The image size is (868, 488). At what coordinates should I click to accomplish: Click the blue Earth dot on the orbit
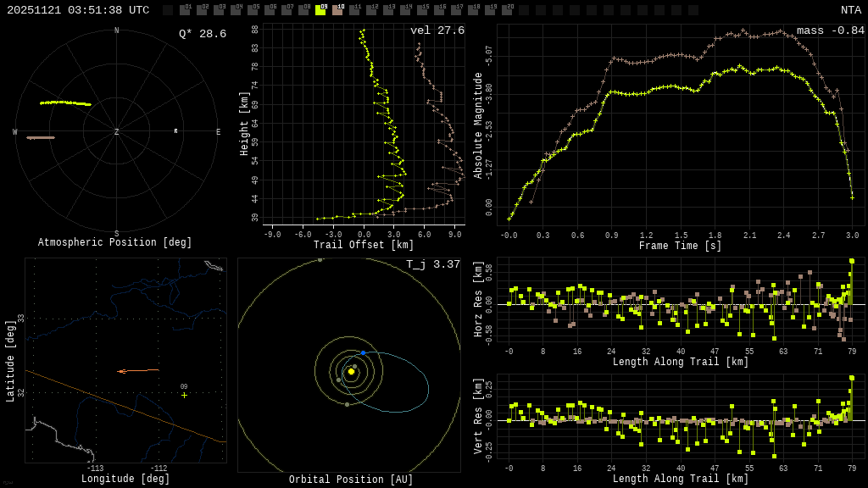click(363, 352)
